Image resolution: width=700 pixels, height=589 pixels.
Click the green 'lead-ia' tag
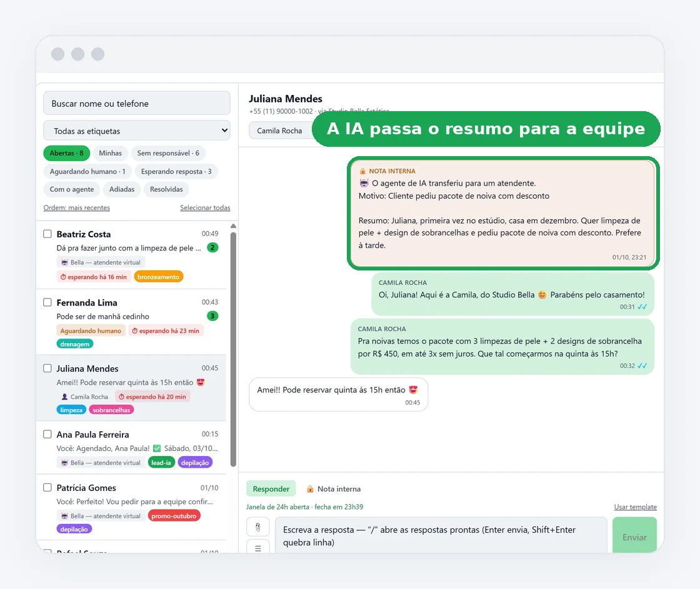[161, 463]
